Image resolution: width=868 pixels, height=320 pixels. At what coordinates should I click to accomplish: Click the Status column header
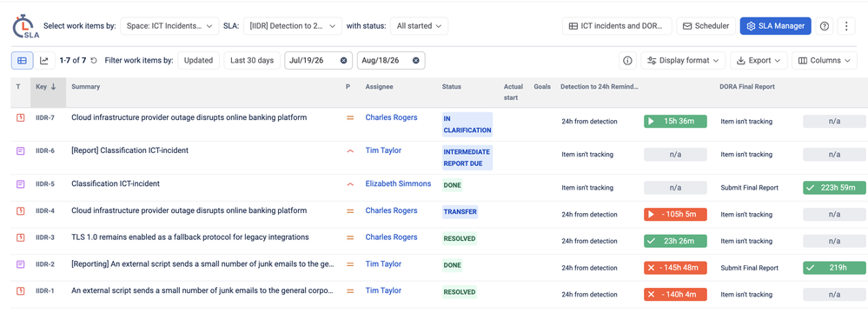pos(451,86)
